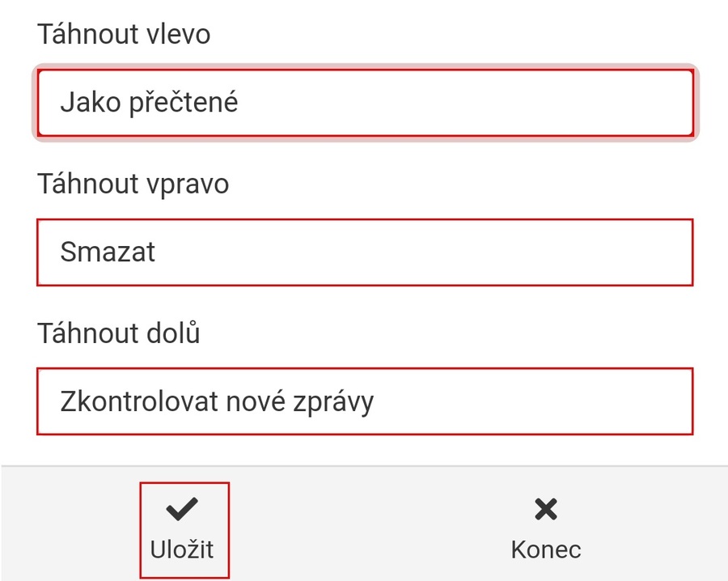The height and width of the screenshot is (581, 728).
Task: Focus the pull-down action field
Action: click(365, 401)
